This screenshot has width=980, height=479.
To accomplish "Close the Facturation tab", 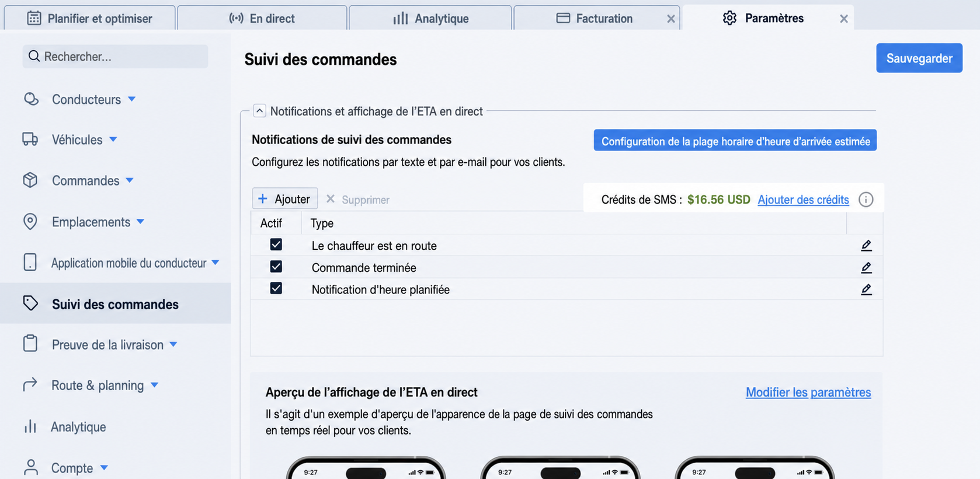I will (671, 19).
